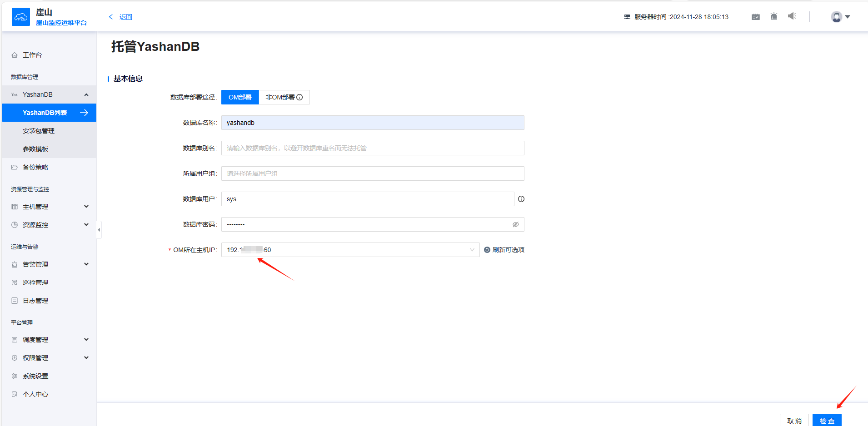Click the home icon beside 工作台
The image size is (868, 426).
(15, 55)
